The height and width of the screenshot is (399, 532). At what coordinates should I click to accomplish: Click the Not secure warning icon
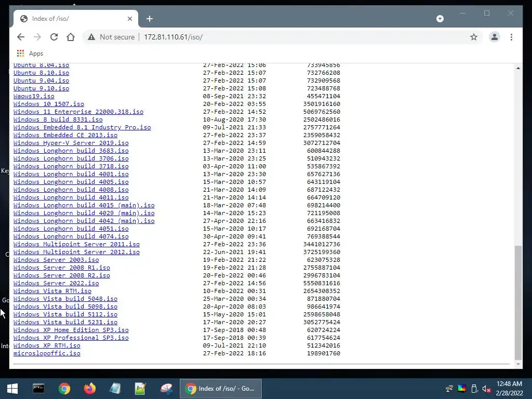point(91,37)
